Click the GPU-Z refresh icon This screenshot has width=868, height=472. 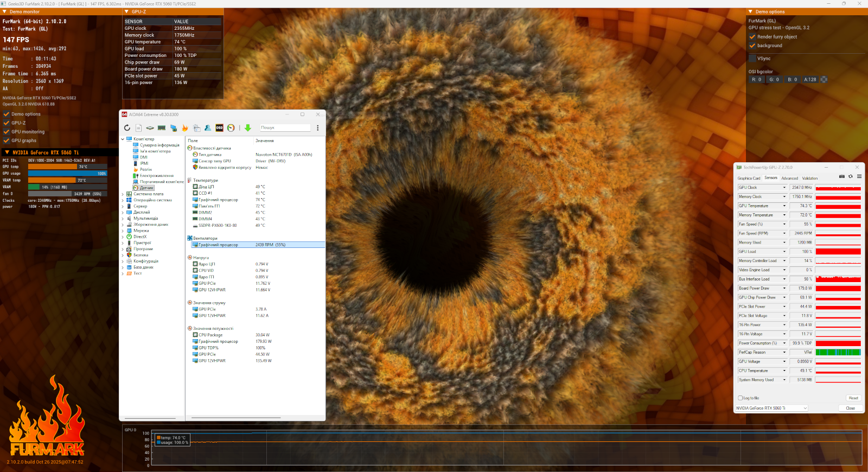click(851, 176)
